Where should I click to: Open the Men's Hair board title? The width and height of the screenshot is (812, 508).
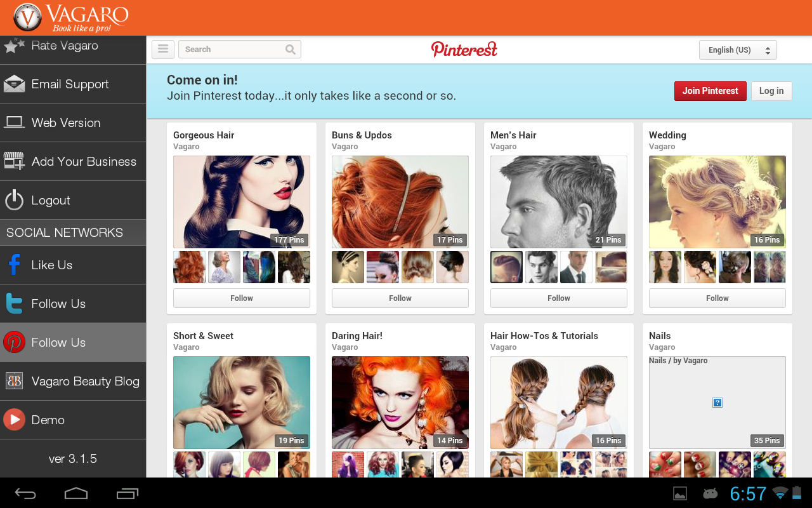tap(513, 135)
